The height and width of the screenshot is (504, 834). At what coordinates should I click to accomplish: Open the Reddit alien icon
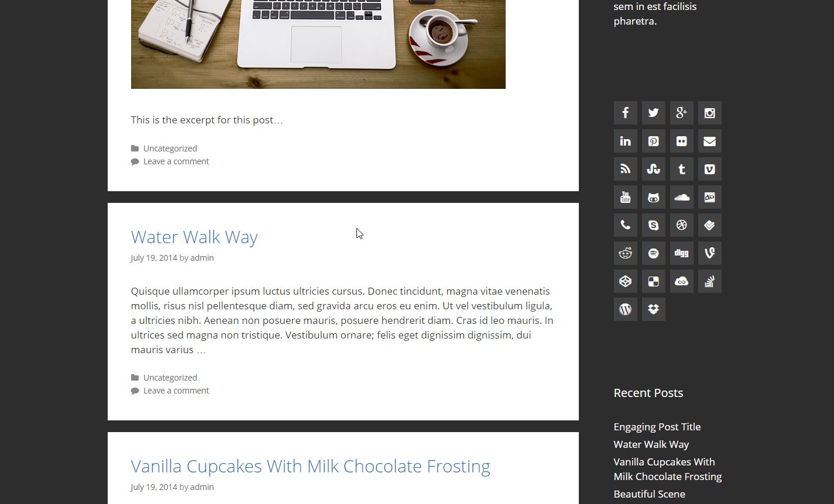pyautogui.click(x=625, y=253)
